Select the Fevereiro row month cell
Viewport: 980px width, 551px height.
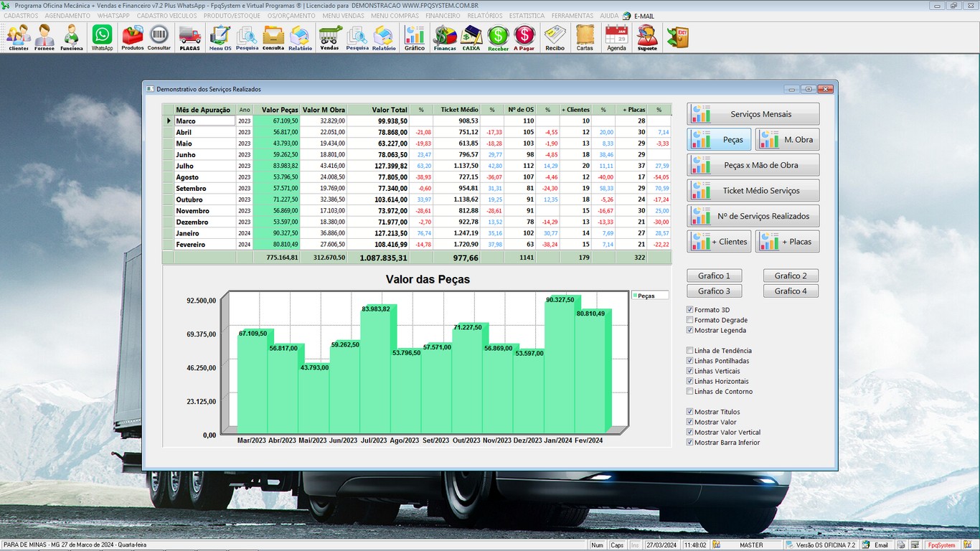click(x=205, y=245)
